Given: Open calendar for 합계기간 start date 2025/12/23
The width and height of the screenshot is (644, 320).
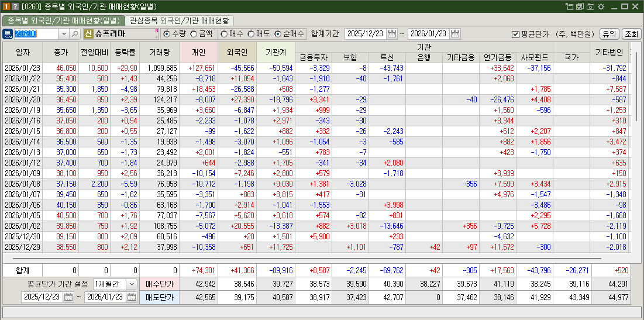Looking at the screenshot, I should coord(392,34).
